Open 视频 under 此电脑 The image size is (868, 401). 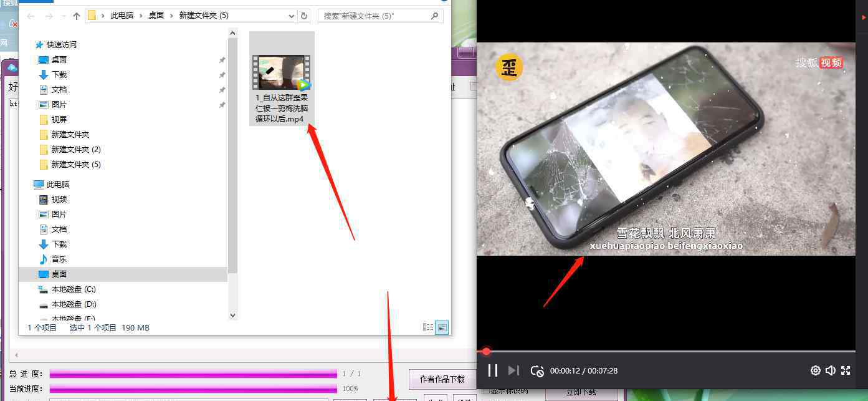[x=59, y=199]
